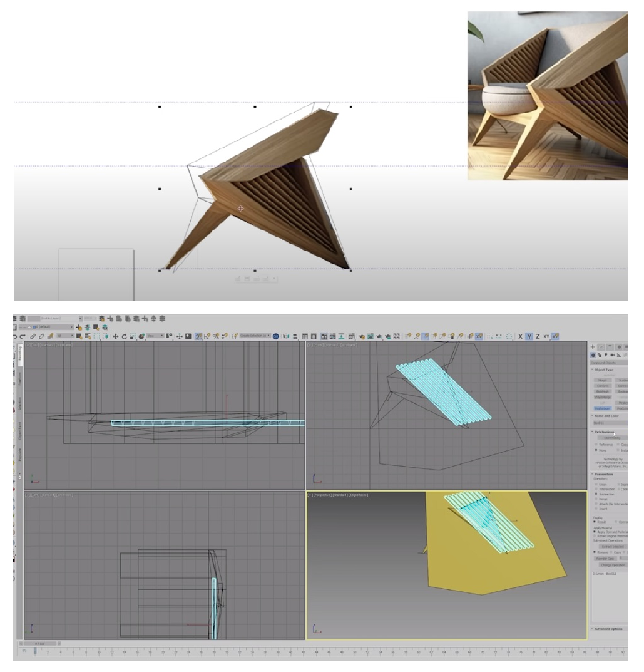Click the ProBoolean object type button
This screenshot has width=644, height=672.
(x=602, y=408)
